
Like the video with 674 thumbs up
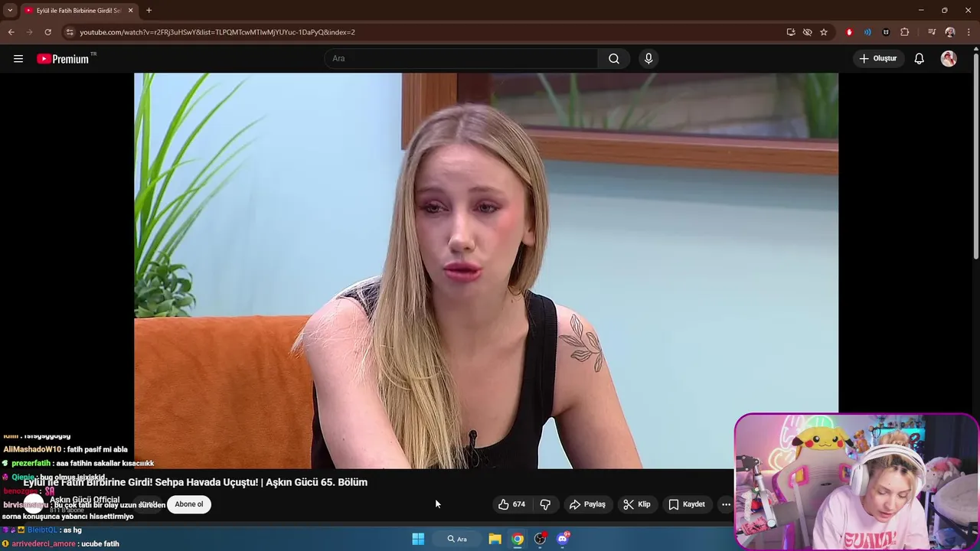click(x=511, y=504)
